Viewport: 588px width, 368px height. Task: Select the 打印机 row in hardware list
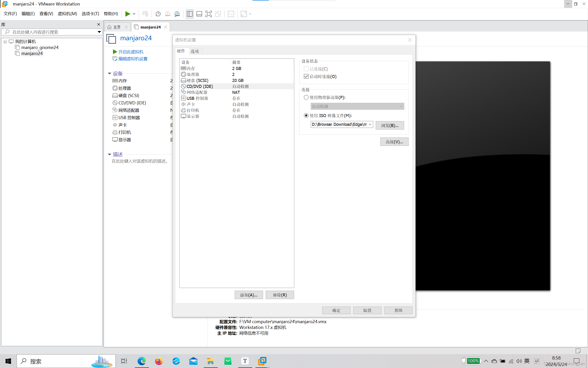tap(237, 110)
